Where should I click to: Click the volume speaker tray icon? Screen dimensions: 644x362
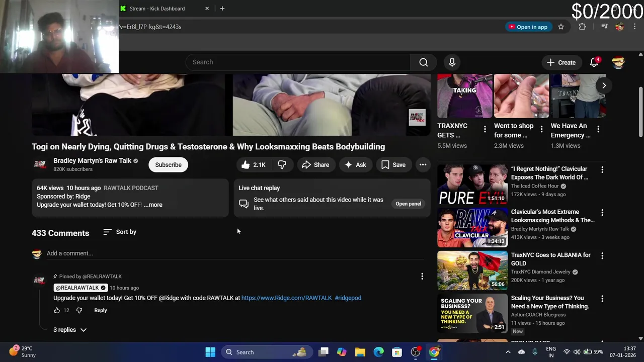pos(577,352)
